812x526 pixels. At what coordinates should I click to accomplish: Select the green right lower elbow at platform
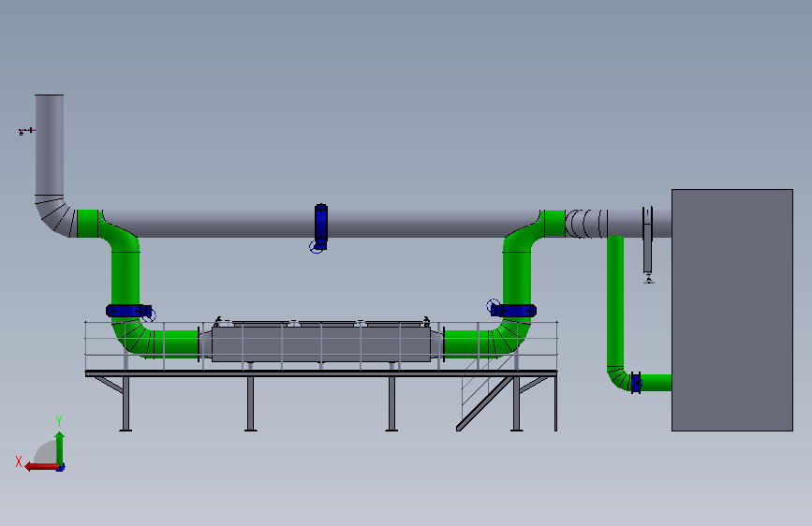509,338
